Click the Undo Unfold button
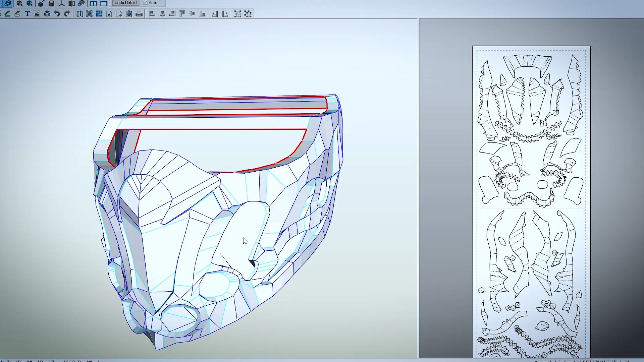This screenshot has width=644, height=362. tap(125, 3)
